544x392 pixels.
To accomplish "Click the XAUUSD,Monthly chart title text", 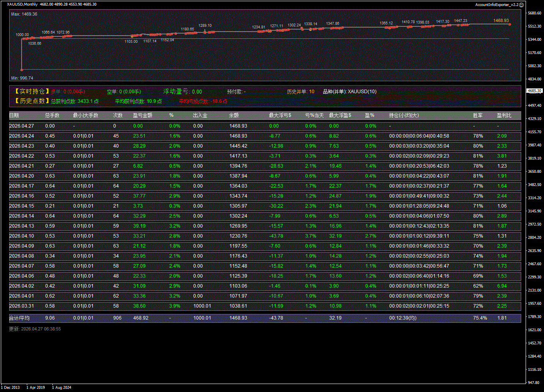I will click(22, 4).
